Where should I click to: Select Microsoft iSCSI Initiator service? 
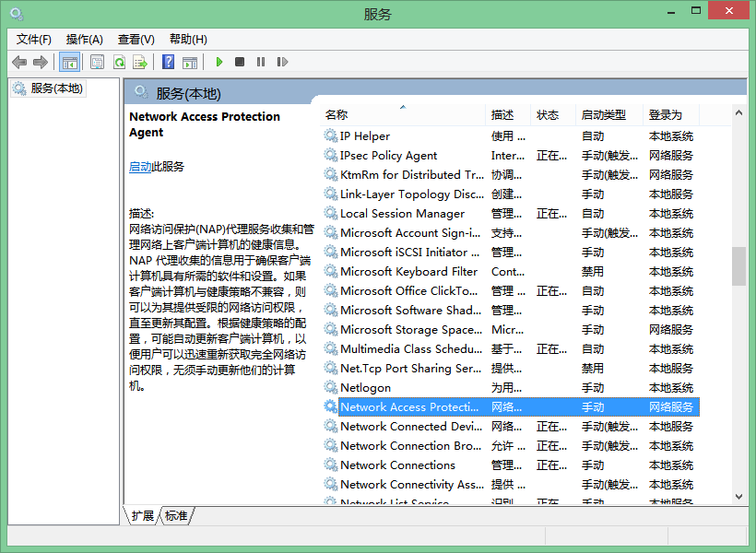[510, 253]
